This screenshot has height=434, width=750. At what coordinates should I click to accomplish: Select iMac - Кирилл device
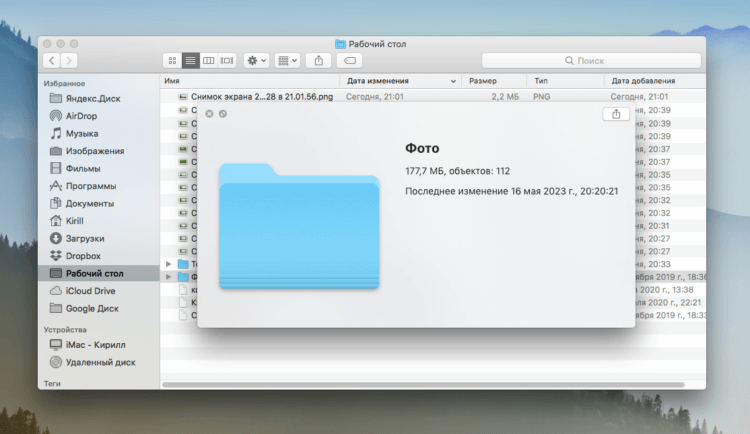(x=95, y=345)
